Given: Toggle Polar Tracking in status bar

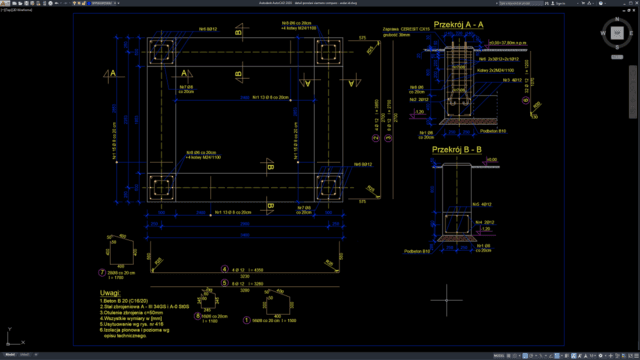Looking at the screenshot, I should pos(531,356).
